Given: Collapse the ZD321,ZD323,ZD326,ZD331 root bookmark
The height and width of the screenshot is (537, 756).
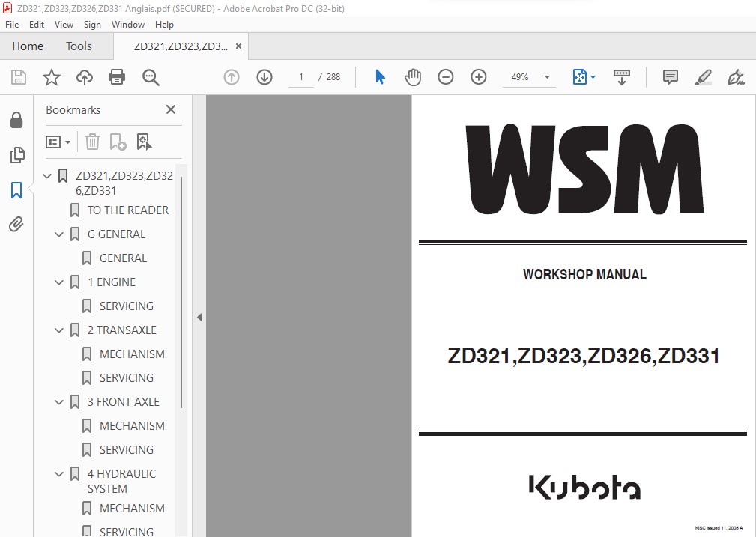Looking at the screenshot, I should coord(46,176).
